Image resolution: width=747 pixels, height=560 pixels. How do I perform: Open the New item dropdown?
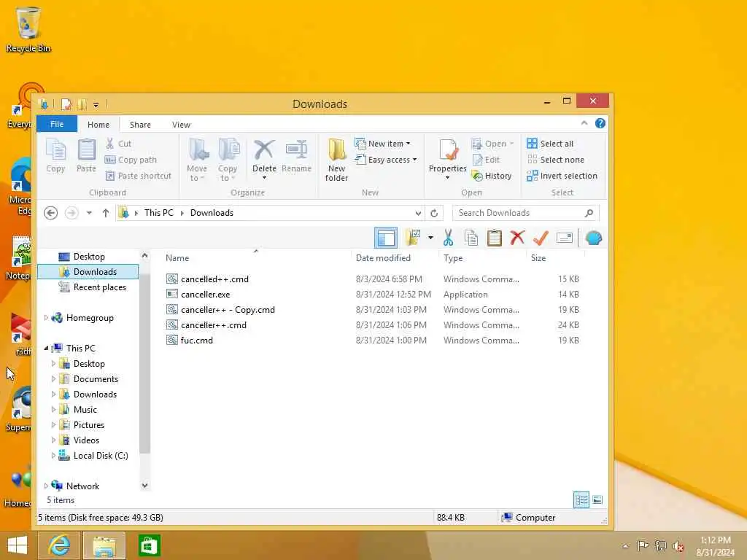(383, 144)
